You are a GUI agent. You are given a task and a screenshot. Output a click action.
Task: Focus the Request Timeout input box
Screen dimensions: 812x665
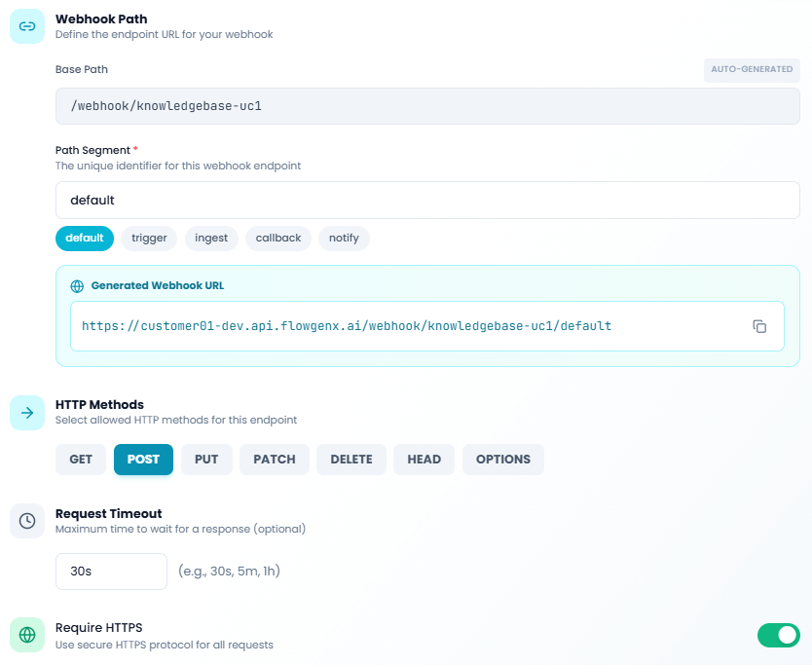point(111,572)
